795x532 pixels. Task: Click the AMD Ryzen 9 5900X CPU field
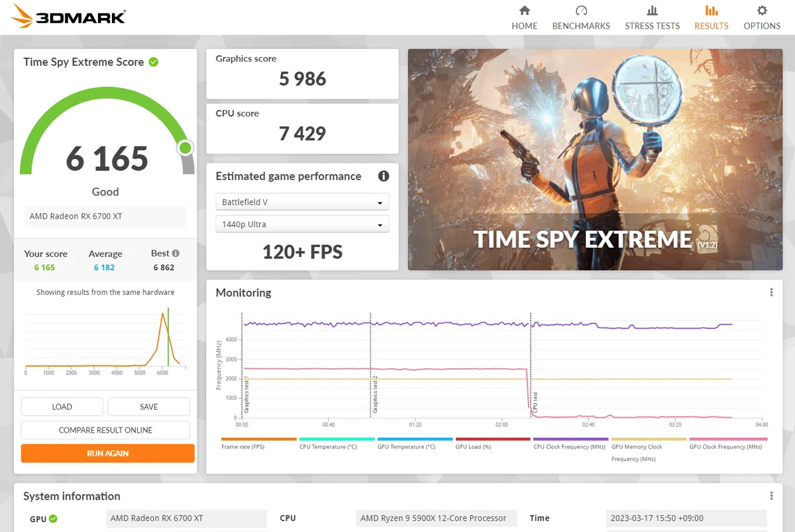436,518
